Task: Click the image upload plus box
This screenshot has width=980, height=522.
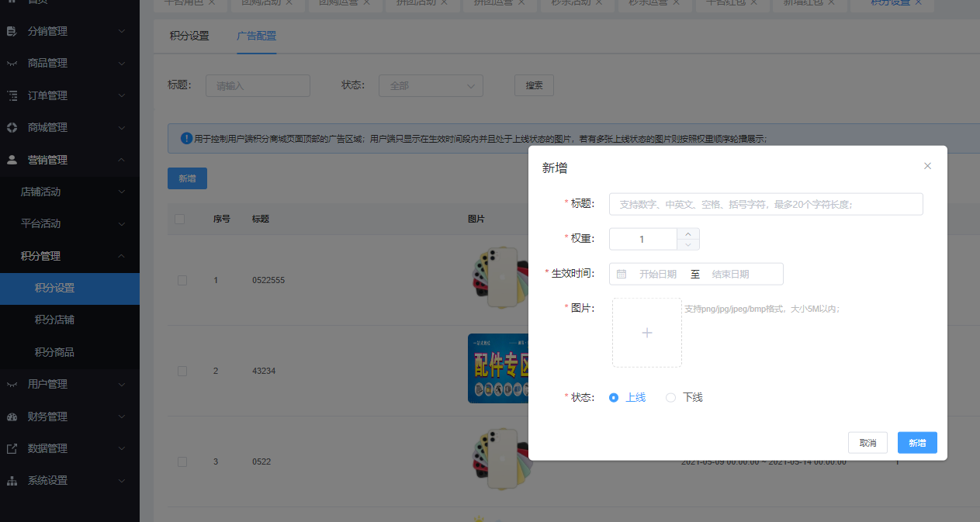Action: tap(647, 333)
